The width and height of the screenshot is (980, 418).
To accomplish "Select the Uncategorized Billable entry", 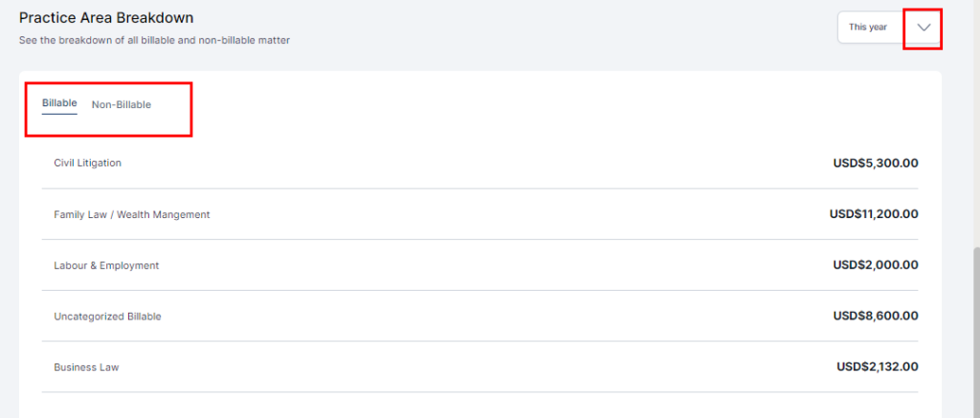I will point(107,317).
